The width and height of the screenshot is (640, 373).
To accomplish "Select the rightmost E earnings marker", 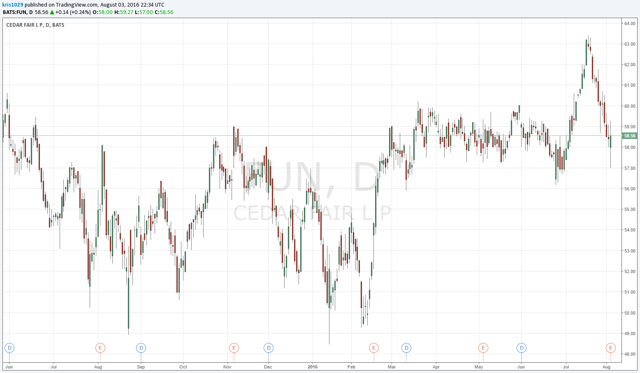I will click(611, 348).
